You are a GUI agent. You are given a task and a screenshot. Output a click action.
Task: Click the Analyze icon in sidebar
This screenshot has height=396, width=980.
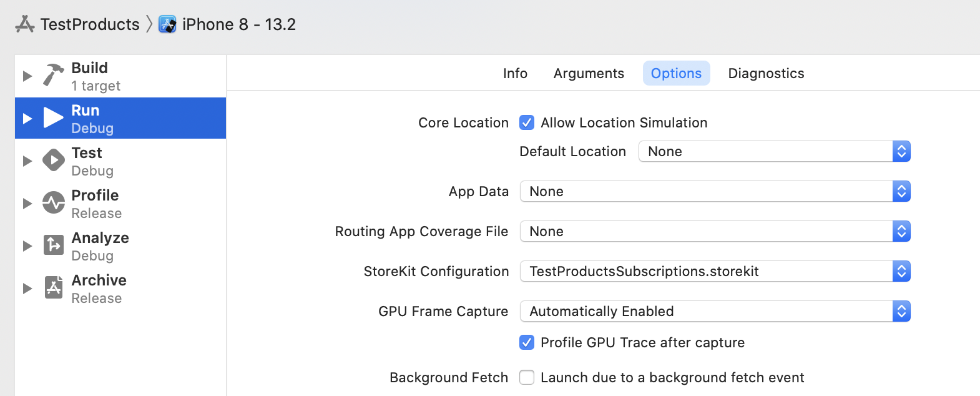pyautogui.click(x=54, y=245)
